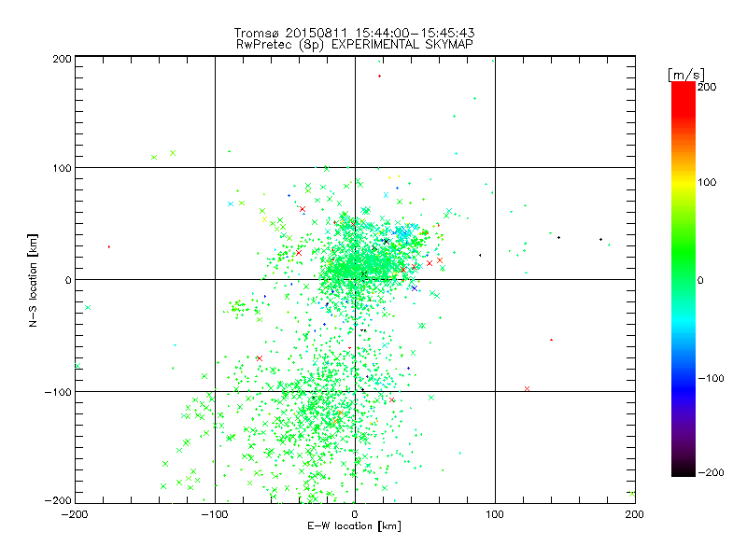Click the '-100' tick label on E-W axis
Image resolution: width=747 pixels, height=560 pixels.
215,514
